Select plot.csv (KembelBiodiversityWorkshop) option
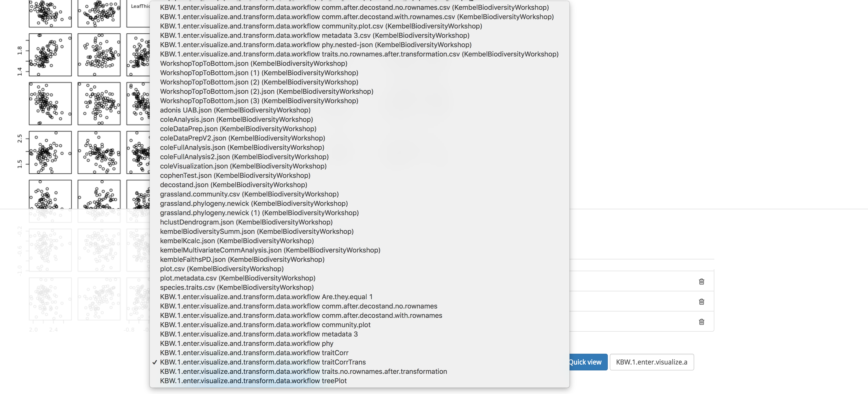 pyautogui.click(x=359, y=269)
